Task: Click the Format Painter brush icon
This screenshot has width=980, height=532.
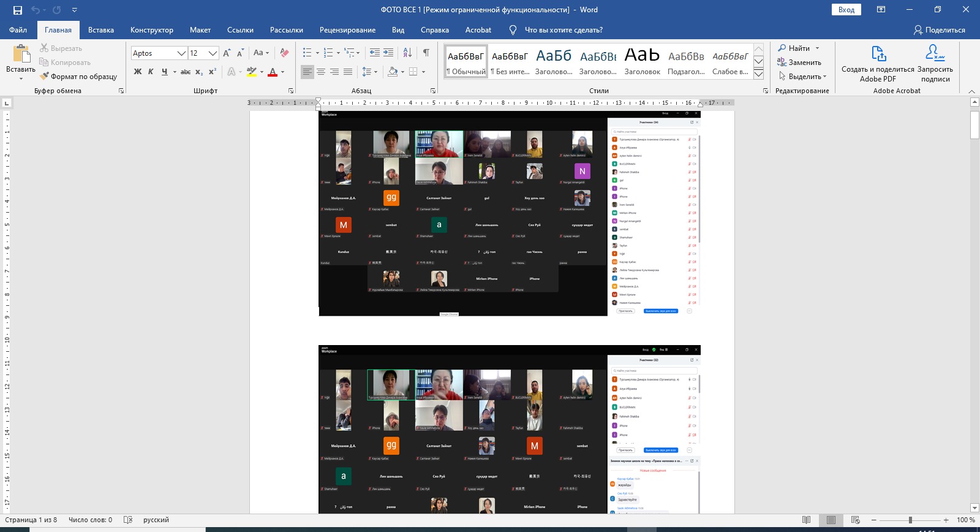Action: pyautogui.click(x=45, y=77)
